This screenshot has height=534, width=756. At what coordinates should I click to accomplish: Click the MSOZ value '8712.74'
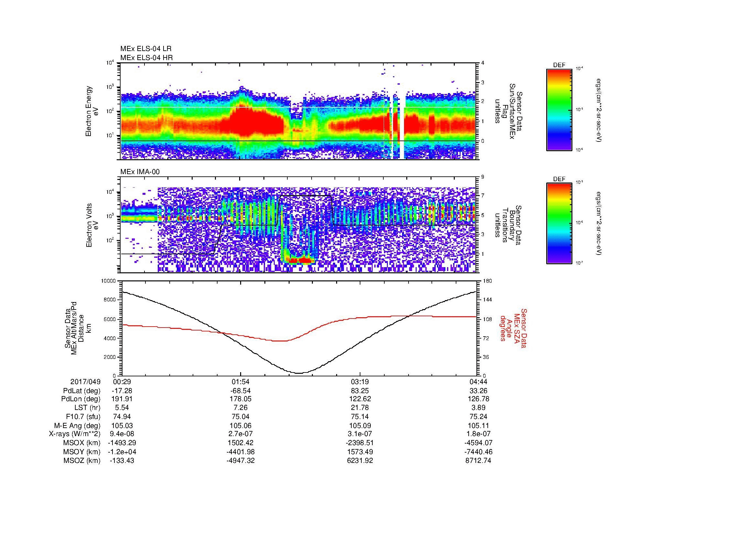pyautogui.click(x=479, y=461)
